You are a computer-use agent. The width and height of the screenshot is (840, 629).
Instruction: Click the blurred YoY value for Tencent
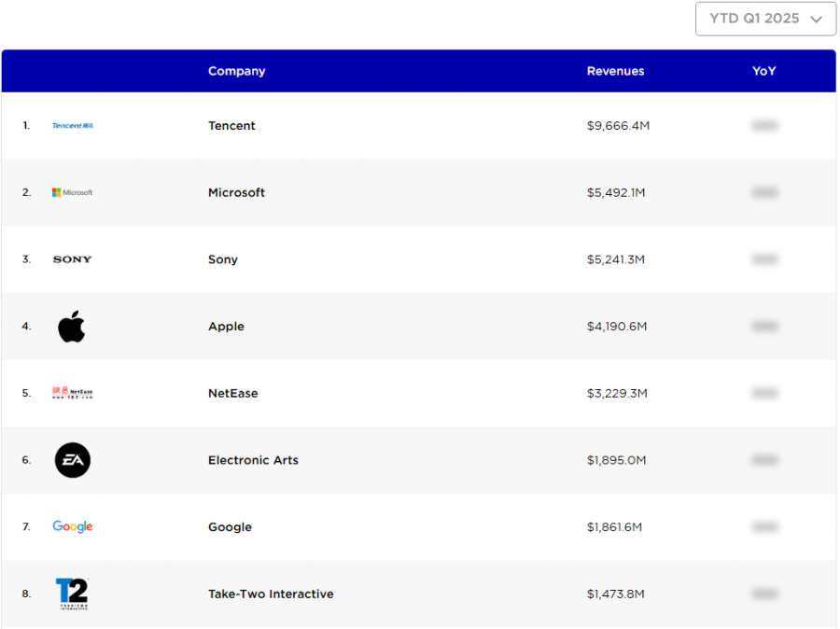point(764,126)
